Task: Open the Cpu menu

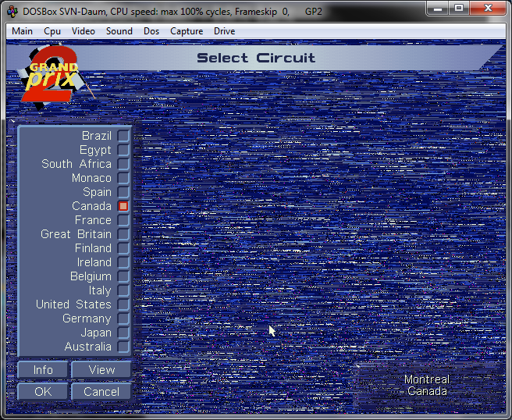Action: point(52,31)
